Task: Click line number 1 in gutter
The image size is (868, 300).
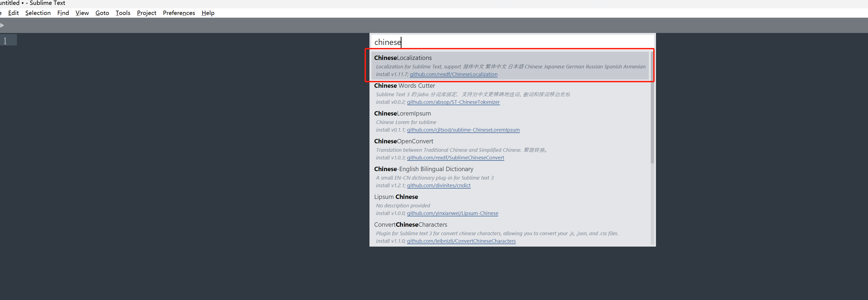Action: (x=5, y=41)
